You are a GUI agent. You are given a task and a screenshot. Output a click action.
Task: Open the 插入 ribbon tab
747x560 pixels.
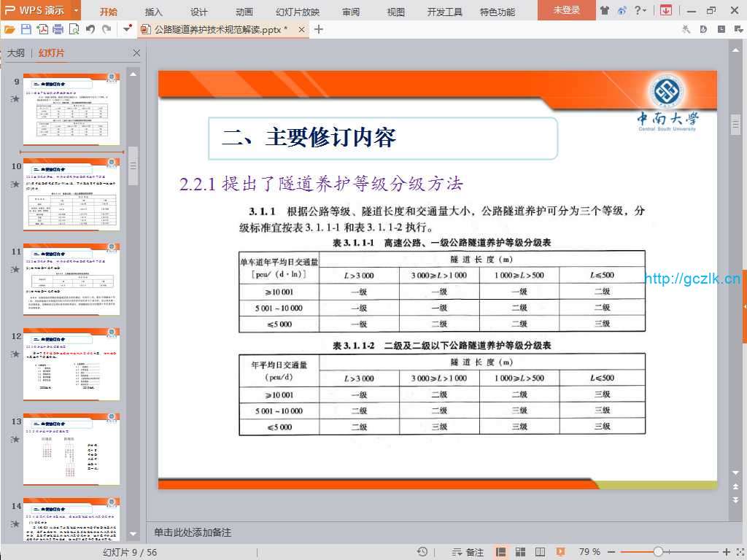[x=154, y=12]
